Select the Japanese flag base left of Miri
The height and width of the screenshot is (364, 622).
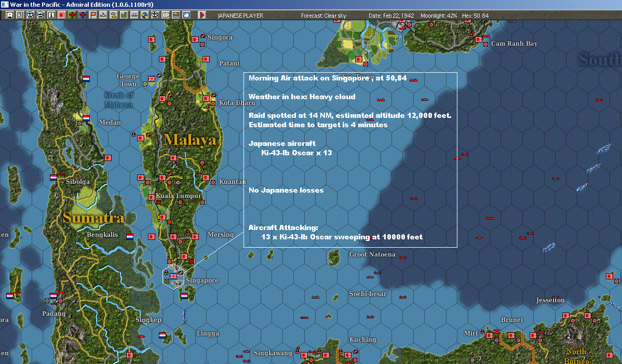point(490,335)
